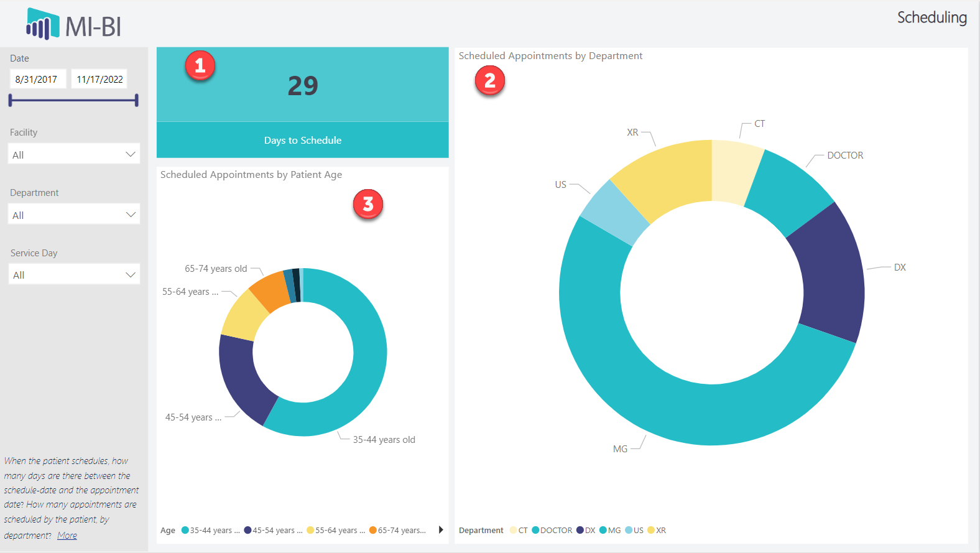
Task: Select the 45-54 years legend entry
Action: (274, 531)
